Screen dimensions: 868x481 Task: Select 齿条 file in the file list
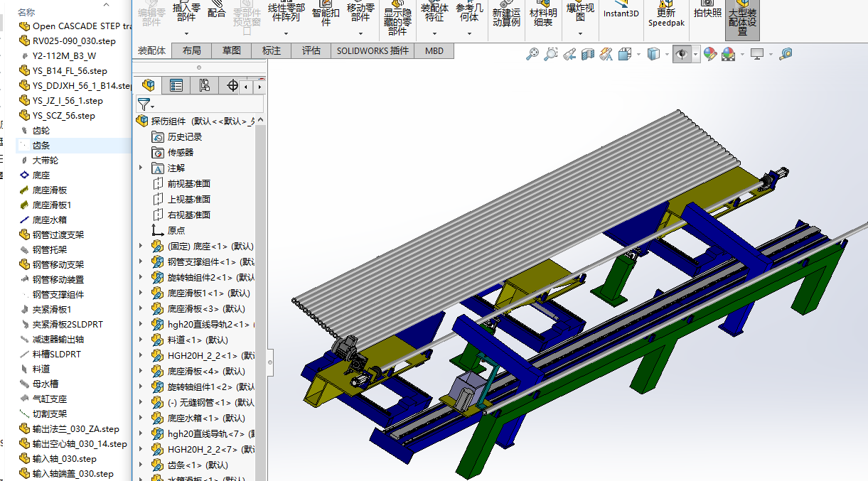(x=41, y=145)
